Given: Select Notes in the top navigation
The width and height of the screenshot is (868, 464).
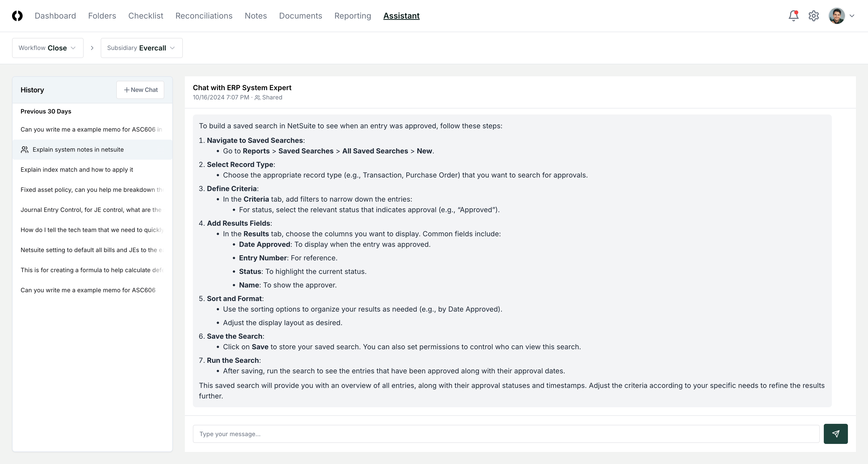Looking at the screenshot, I should 255,16.
